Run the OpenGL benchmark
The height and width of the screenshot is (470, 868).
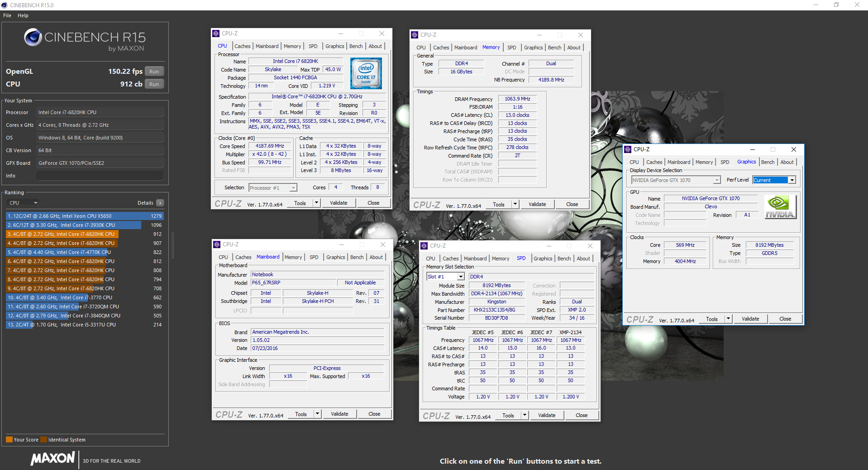pos(154,72)
